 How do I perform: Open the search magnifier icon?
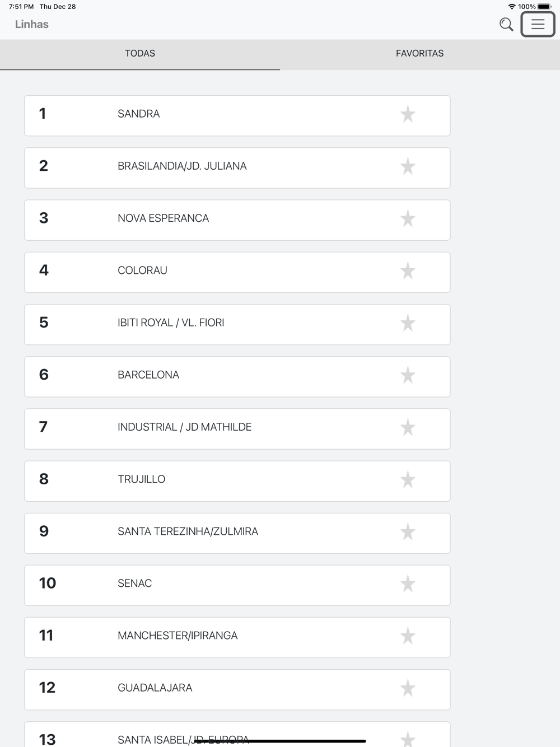click(x=506, y=24)
